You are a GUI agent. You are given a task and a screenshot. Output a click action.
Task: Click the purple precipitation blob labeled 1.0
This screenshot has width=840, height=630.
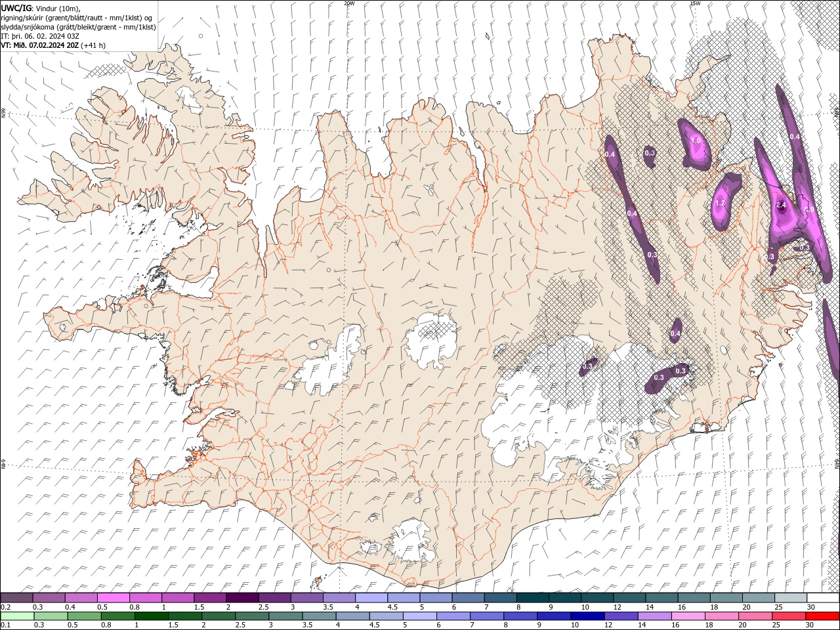pyautogui.click(x=694, y=144)
